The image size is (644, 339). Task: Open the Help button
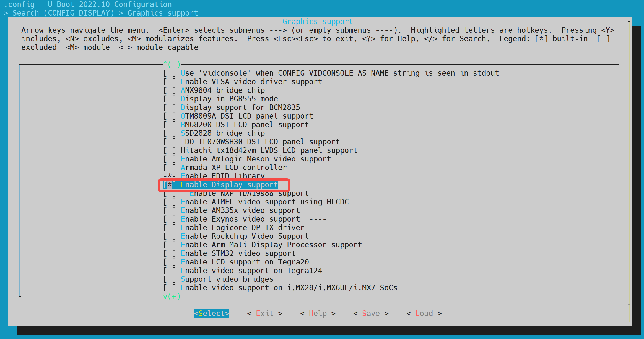coord(318,313)
